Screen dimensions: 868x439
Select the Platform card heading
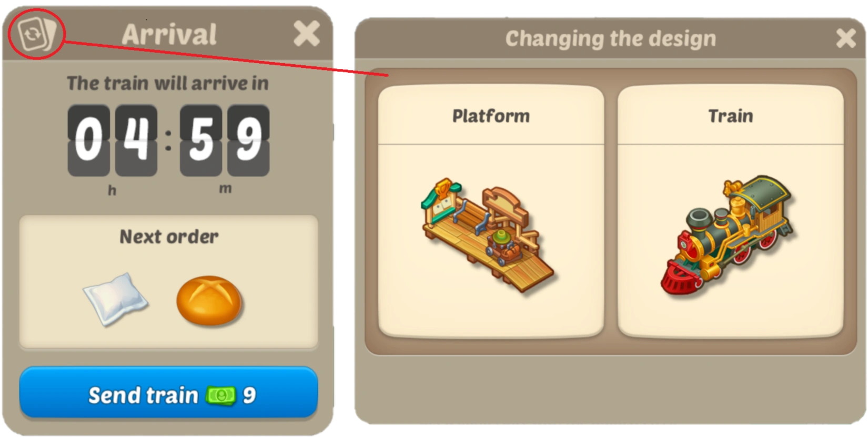click(x=491, y=116)
